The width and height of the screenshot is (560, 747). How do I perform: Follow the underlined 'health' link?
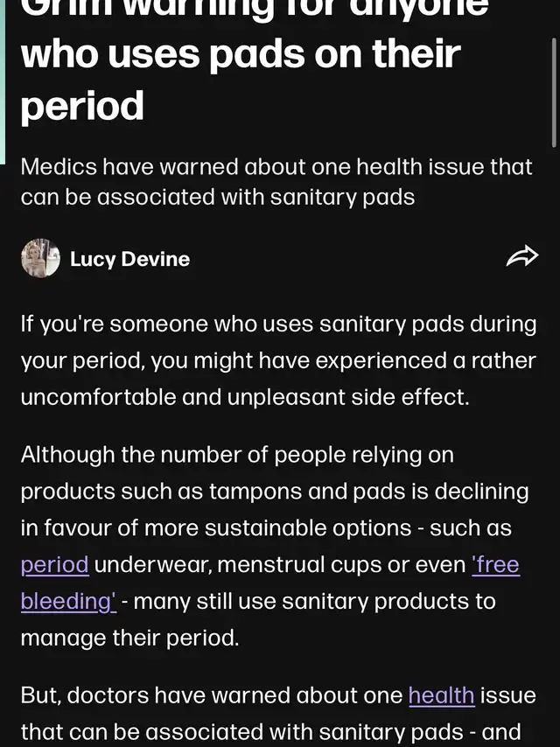tap(441, 696)
